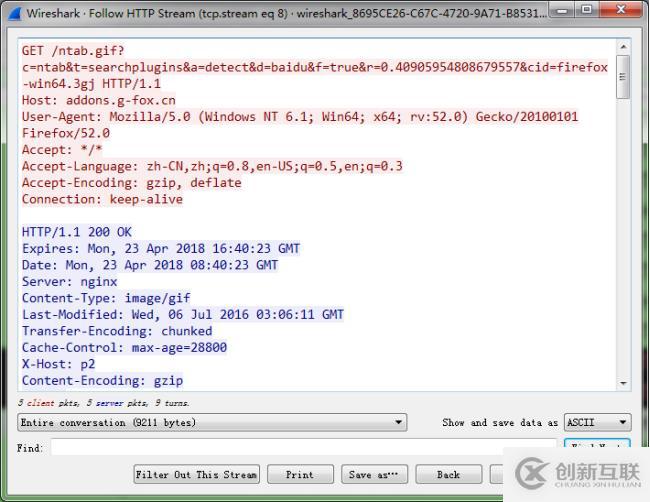Click the 'HTTP/1.1 200 OK' line

[77, 232]
